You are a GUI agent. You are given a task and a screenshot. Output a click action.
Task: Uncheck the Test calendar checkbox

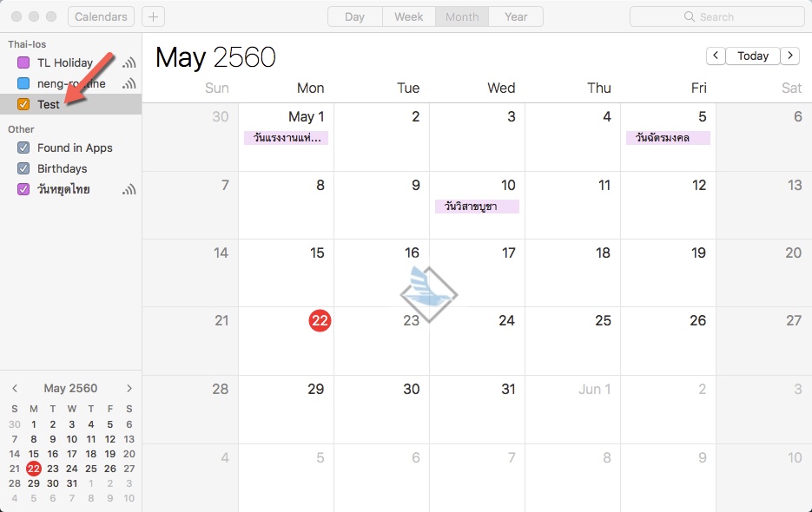[23, 104]
